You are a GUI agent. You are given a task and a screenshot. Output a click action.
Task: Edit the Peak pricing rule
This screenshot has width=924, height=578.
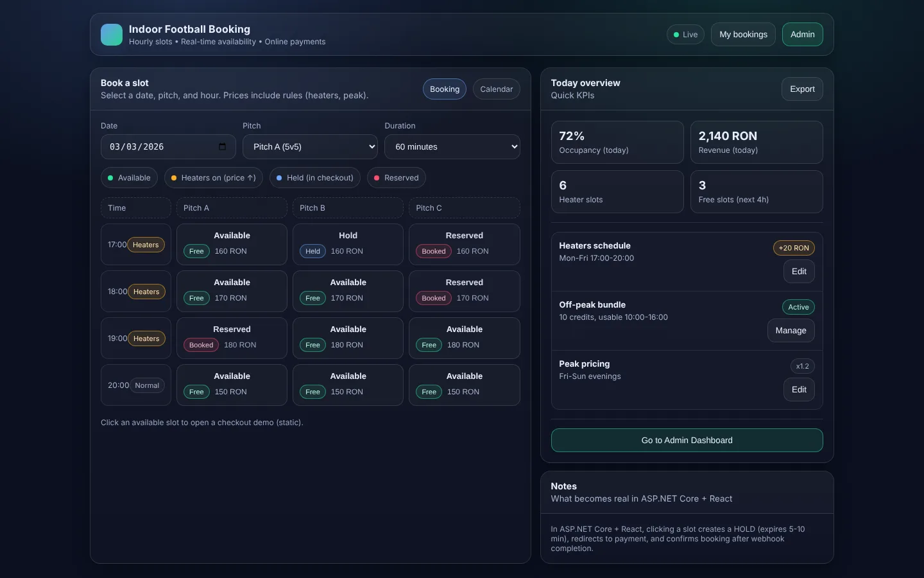click(x=799, y=390)
